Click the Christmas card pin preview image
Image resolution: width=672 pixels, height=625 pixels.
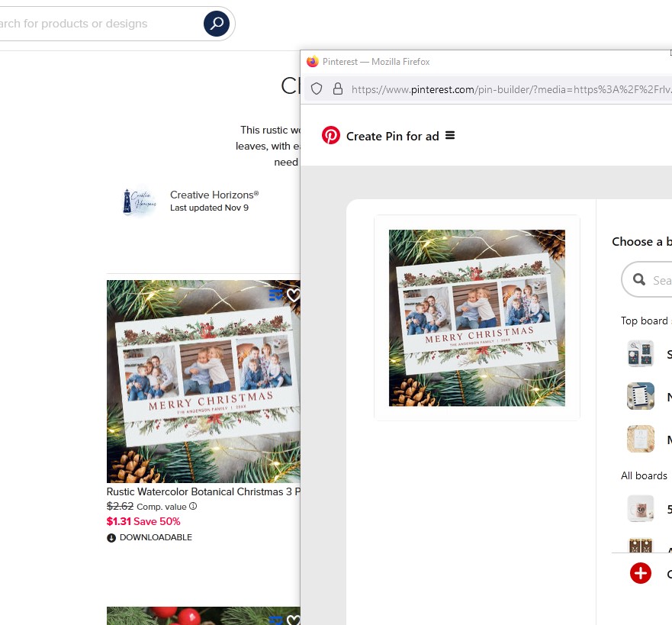click(477, 317)
